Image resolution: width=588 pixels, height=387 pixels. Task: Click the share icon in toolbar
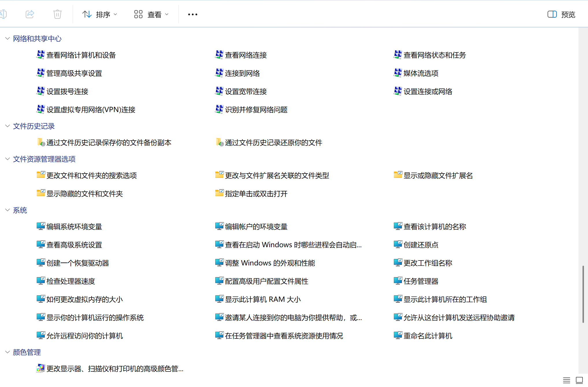[x=30, y=14]
